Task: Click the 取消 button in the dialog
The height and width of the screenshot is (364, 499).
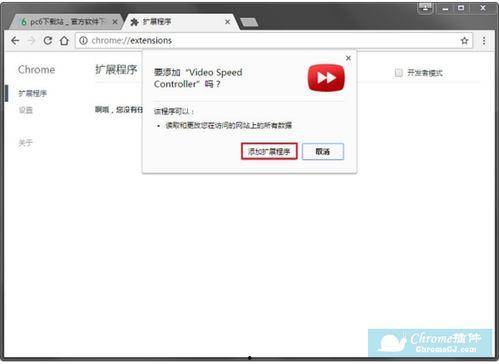Action: click(x=323, y=152)
